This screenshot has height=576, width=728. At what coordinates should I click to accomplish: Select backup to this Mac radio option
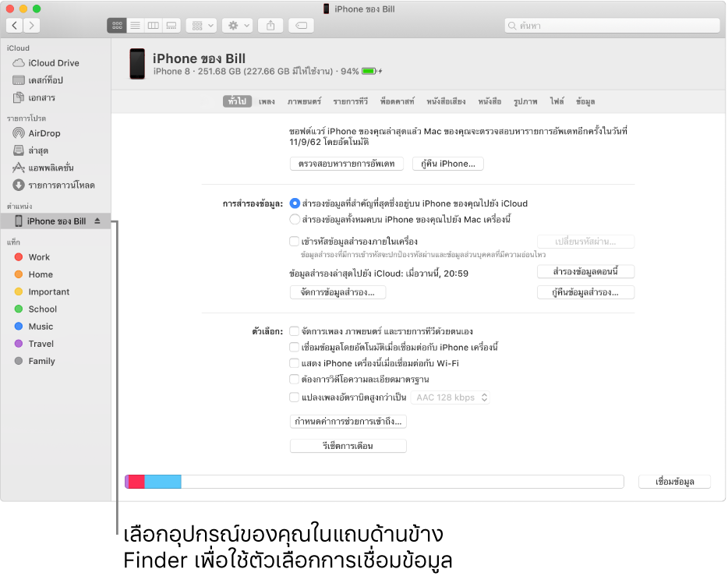pos(295,219)
